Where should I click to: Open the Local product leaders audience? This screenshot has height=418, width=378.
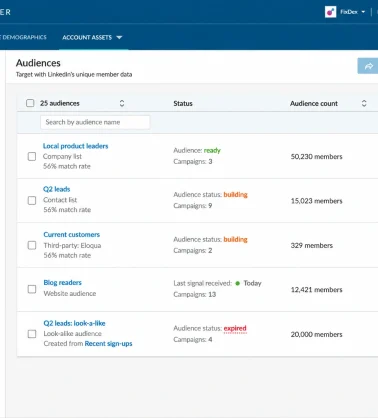pos(76,146)
